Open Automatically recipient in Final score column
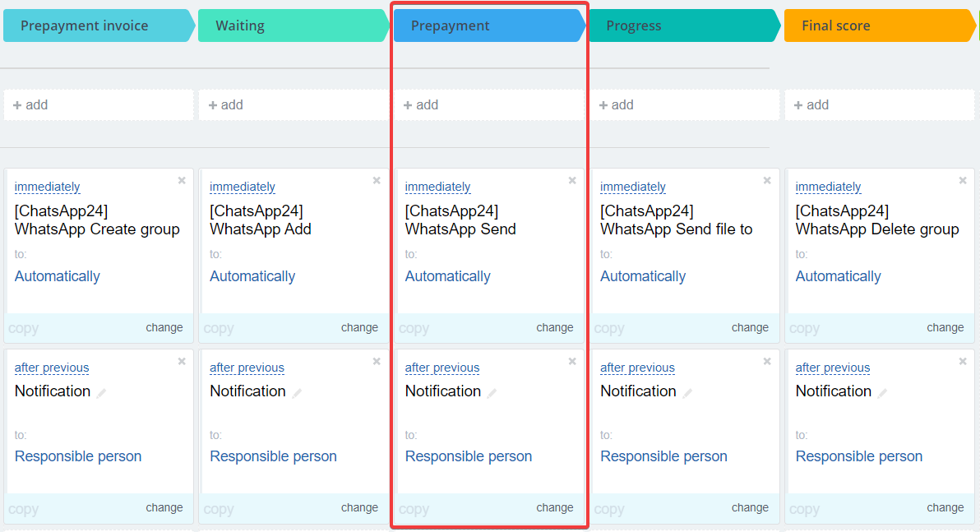This screenshot has width=980, height=532. 838,276
